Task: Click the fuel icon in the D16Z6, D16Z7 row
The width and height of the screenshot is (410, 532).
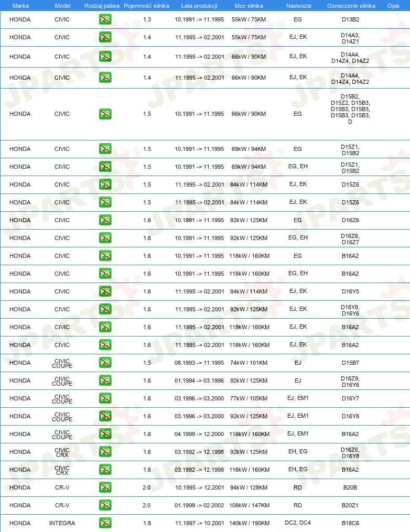Action: tap(105, 238)
